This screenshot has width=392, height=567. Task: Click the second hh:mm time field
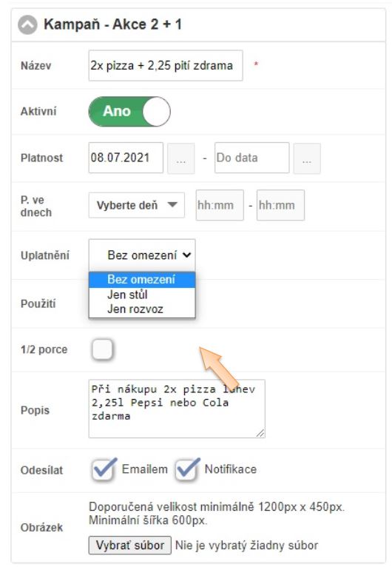point(281,205)
